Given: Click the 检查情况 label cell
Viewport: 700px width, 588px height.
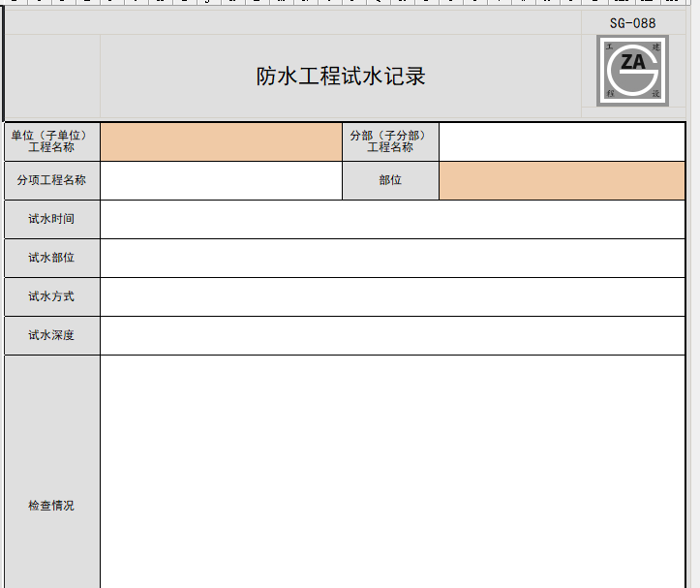Looking at the screenshot, I should coord(51,506).
